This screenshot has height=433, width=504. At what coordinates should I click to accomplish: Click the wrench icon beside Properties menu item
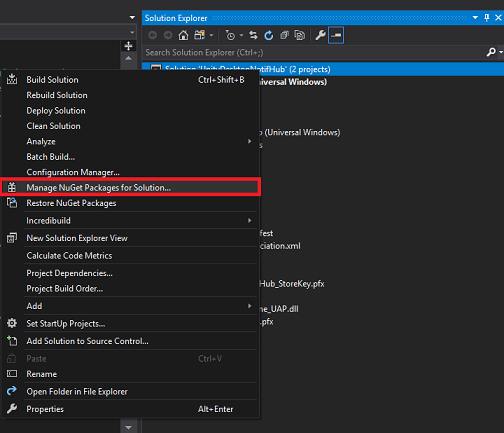point(12,408)
